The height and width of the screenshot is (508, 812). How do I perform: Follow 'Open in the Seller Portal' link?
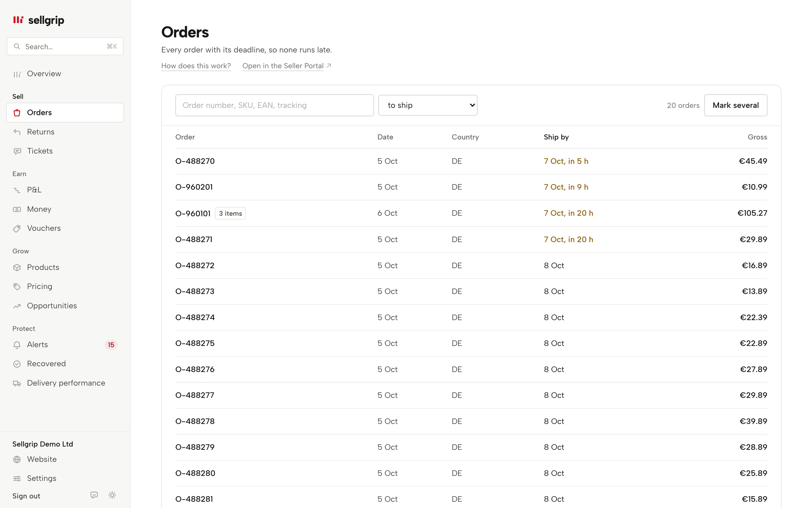[286, 66]
